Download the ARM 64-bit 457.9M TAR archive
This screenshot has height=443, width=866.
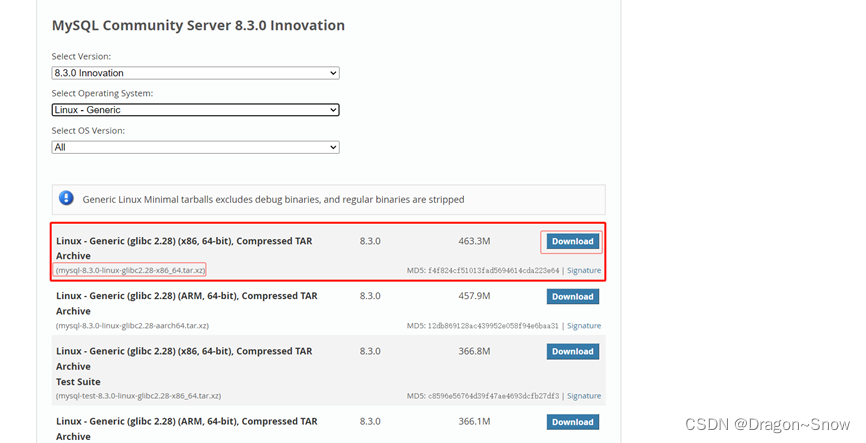tap(573, 297)
